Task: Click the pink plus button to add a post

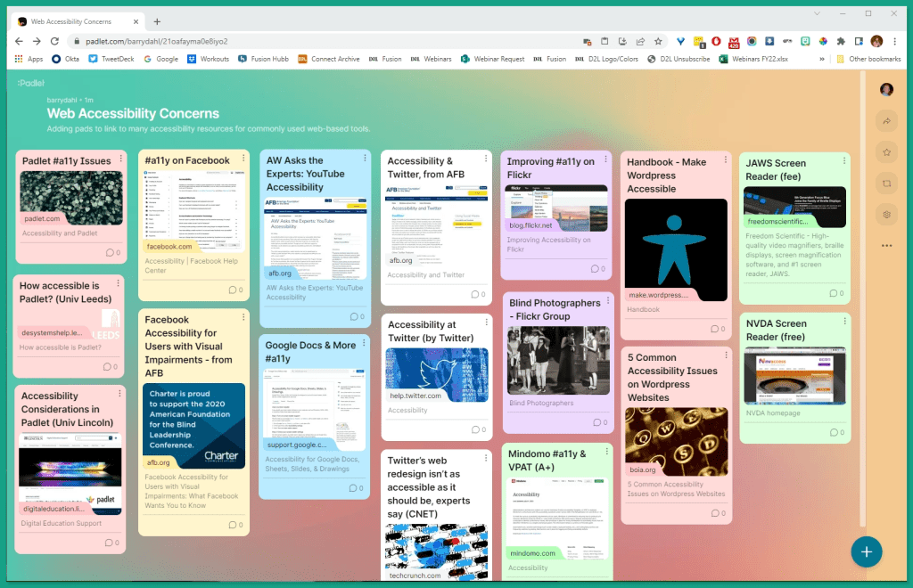Action: tap(866, 552)
